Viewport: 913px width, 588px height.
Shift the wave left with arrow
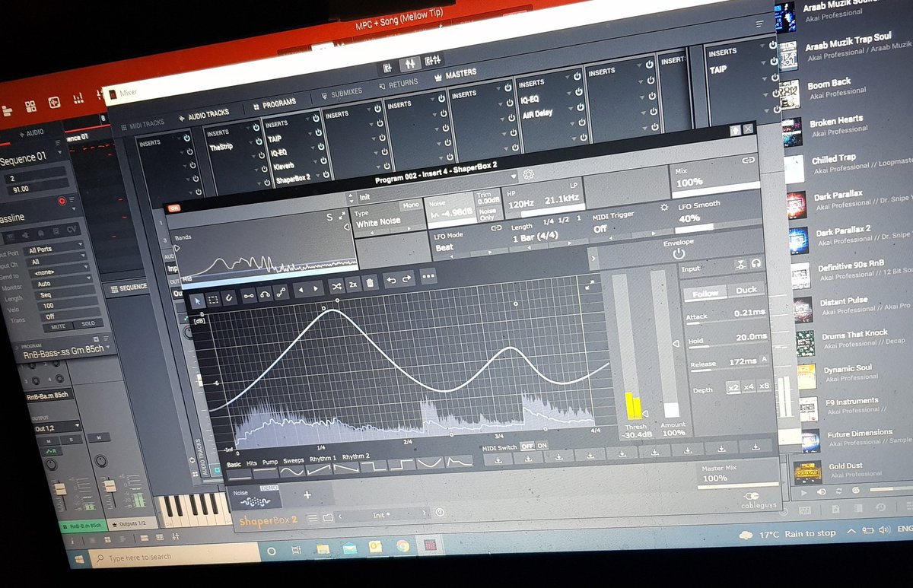tap(302, 290)
